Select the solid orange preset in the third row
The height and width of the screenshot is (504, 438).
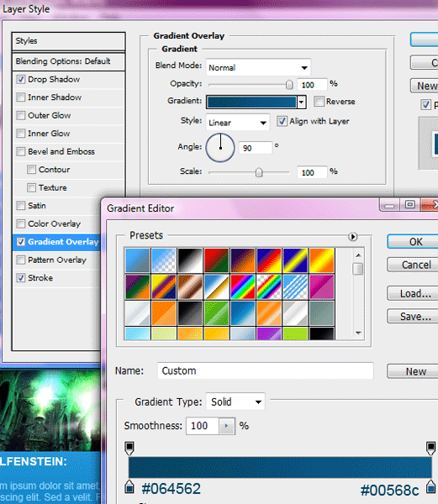click(164, 312)
